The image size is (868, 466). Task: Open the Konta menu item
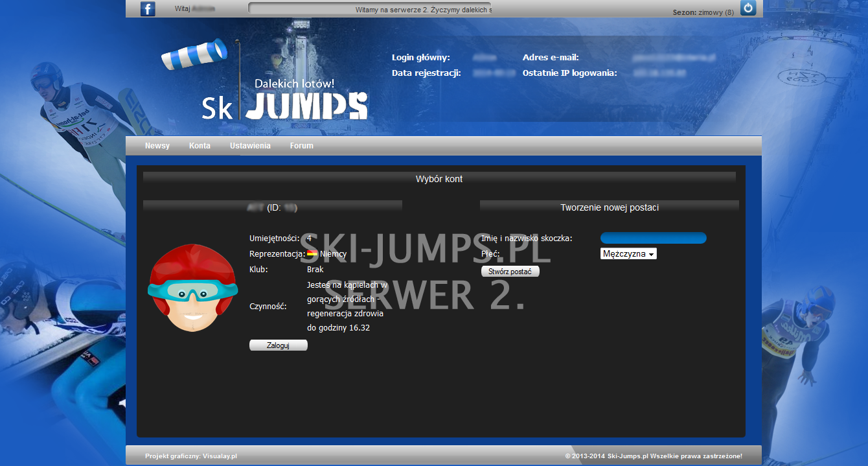pyautogui.click(x=200, y=146)
